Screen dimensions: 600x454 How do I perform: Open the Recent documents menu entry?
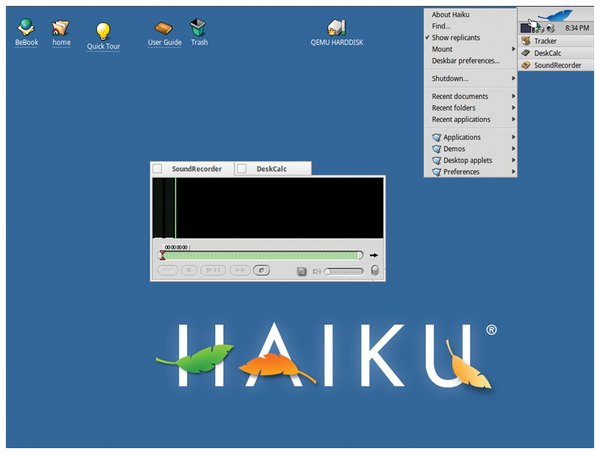[470, 96]
